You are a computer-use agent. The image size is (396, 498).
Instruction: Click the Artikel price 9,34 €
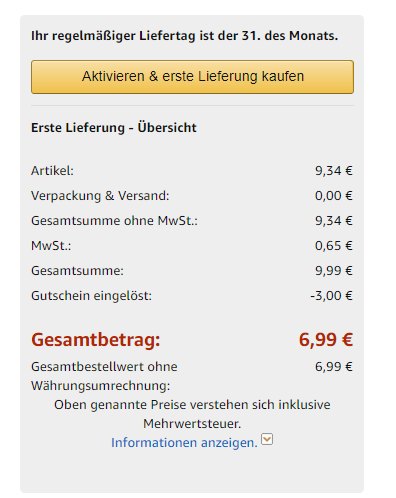pos(334,171)
